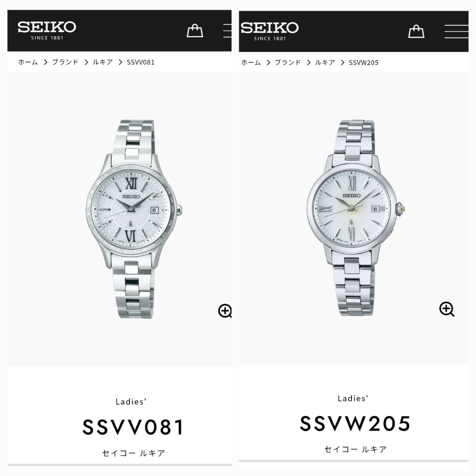This screenshot has width=476, height=476.
Task: Go to ホーム in the SSVW205 breadcrumb
Action: click(251, 62)
